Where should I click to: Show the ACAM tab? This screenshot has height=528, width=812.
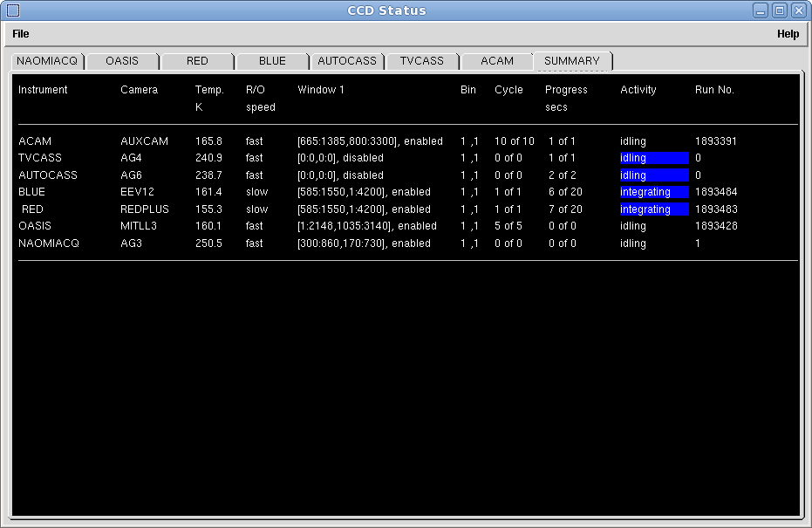pos(497,61)
